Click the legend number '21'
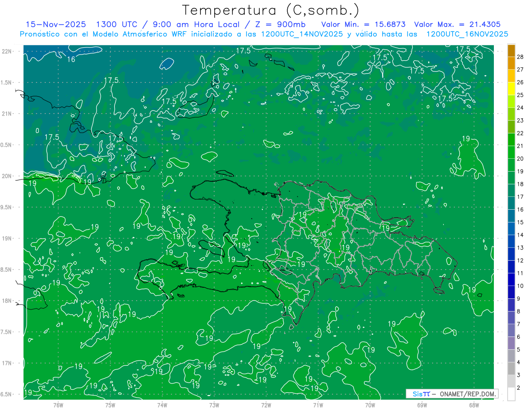 tap(520, 146)
